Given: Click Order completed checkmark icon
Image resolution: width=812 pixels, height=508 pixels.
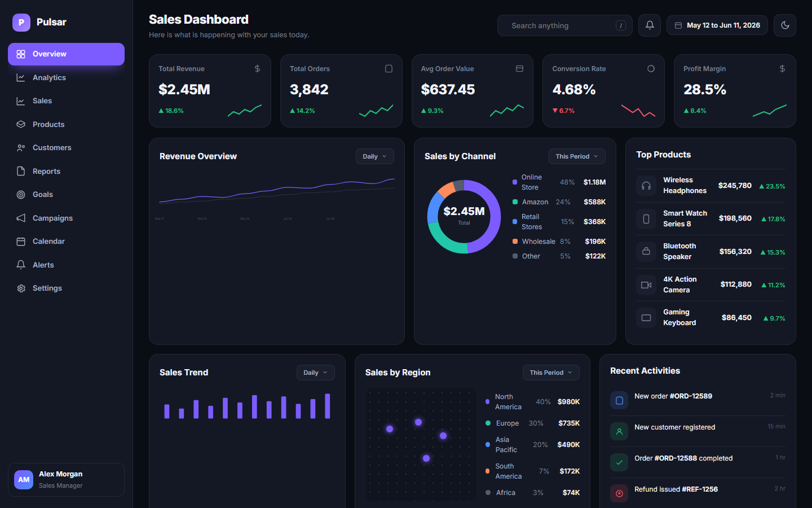Looking at the screenshot, I should click(619, 462).
